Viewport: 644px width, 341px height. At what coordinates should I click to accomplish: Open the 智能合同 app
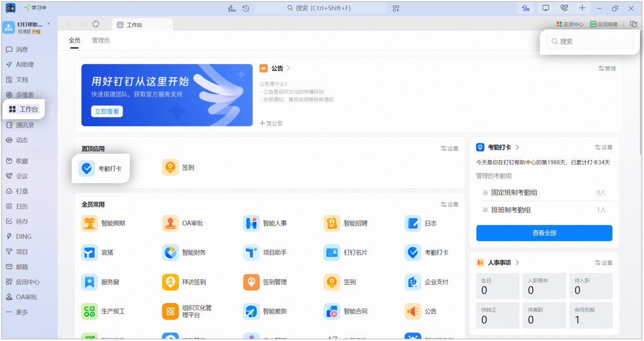pos(346,312)
